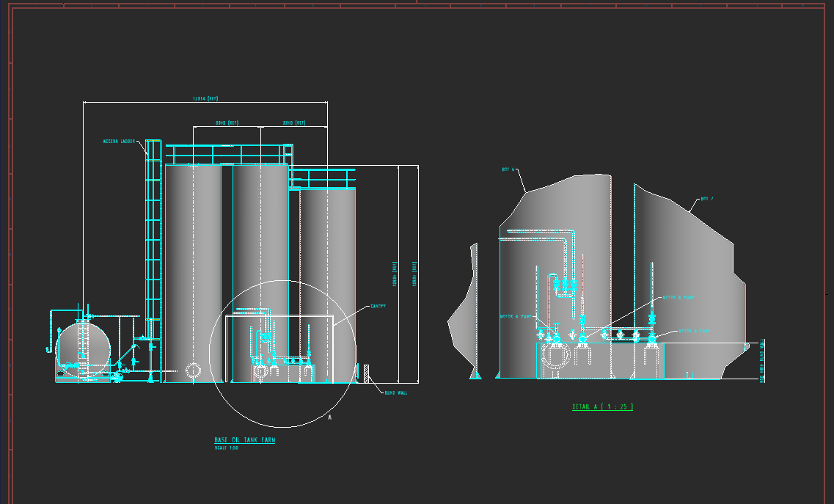834x504 pixels.
Task: Select the hatched bund wall section
Action: coord(365,373)
